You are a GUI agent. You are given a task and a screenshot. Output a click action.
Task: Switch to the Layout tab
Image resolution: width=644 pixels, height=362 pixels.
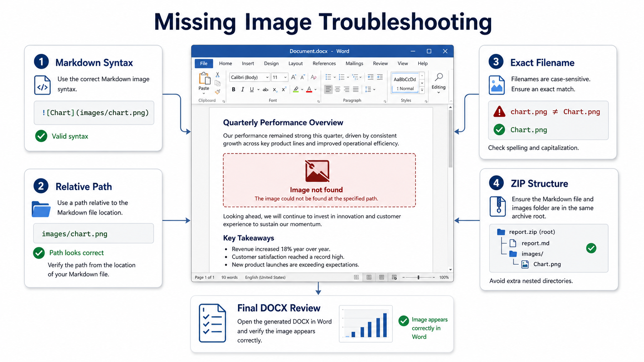[295, 63]
